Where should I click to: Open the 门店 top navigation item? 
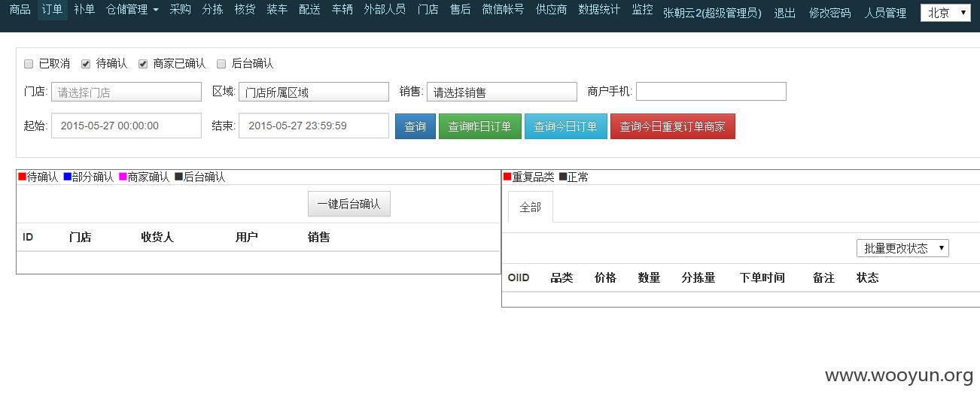click(x=428, y=10)
